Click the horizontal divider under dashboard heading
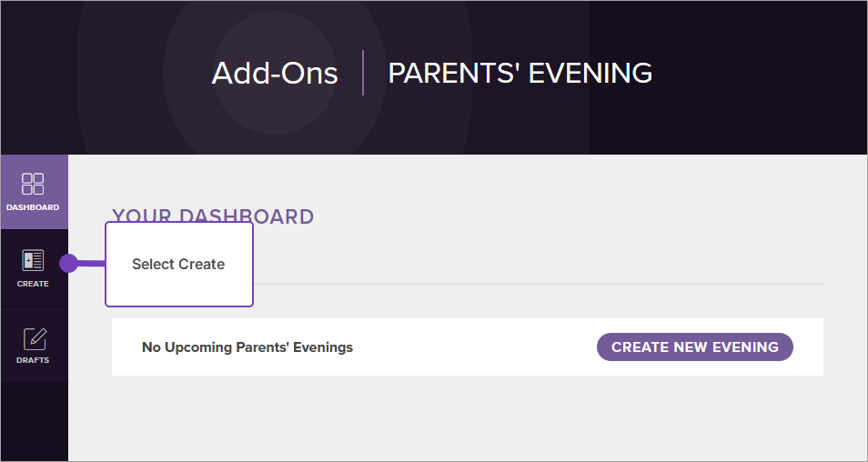 click(537, 285)
